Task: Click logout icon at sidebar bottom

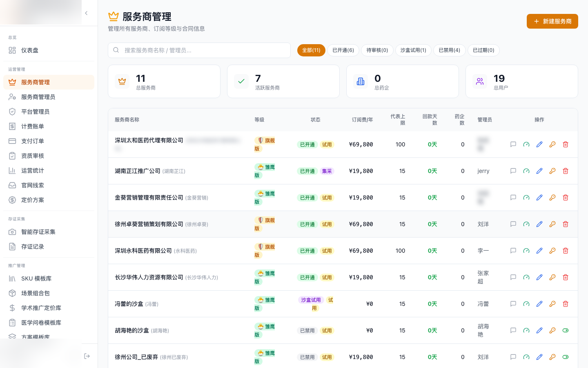Action: point(87,356)
